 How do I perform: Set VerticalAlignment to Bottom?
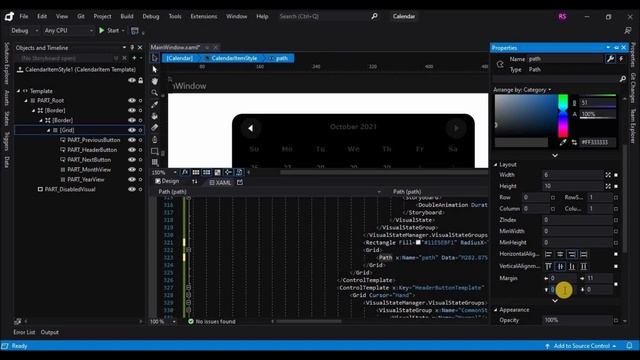click(x=572, y=266)
